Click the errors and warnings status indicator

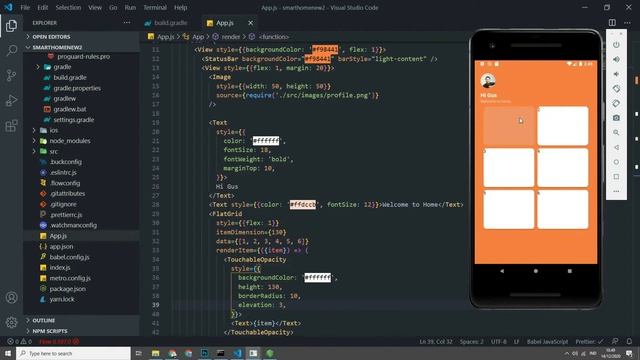pos(19,341)
